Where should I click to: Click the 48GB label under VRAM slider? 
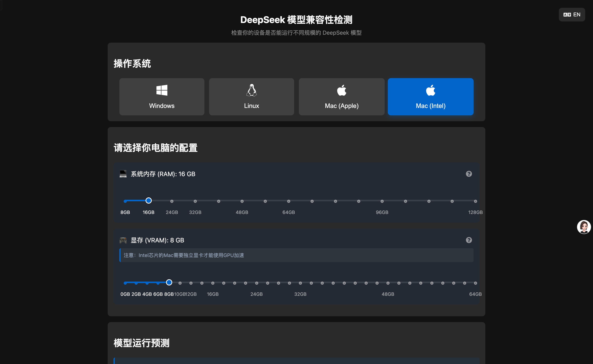[388, 294]
